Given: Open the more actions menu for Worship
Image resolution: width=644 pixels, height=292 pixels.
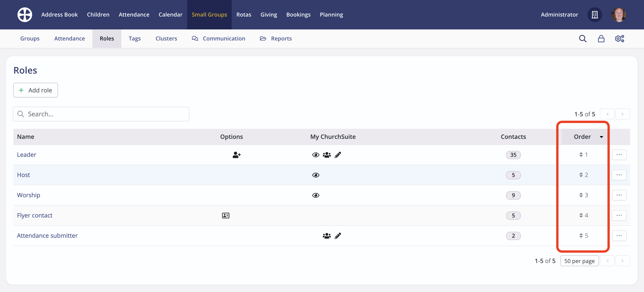Looking at the screenshot, I should point(619,195).
